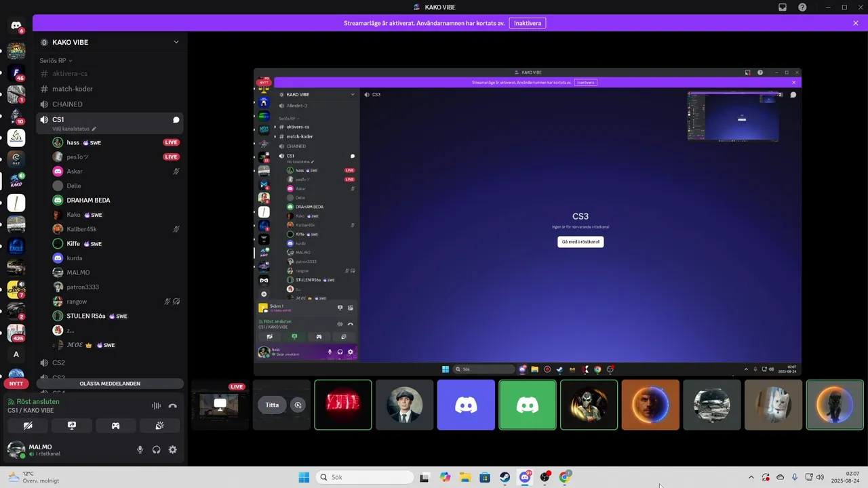Open the Discord inbox icon in title bar
The height and width of the screenshot is (488, 868).
783,7
